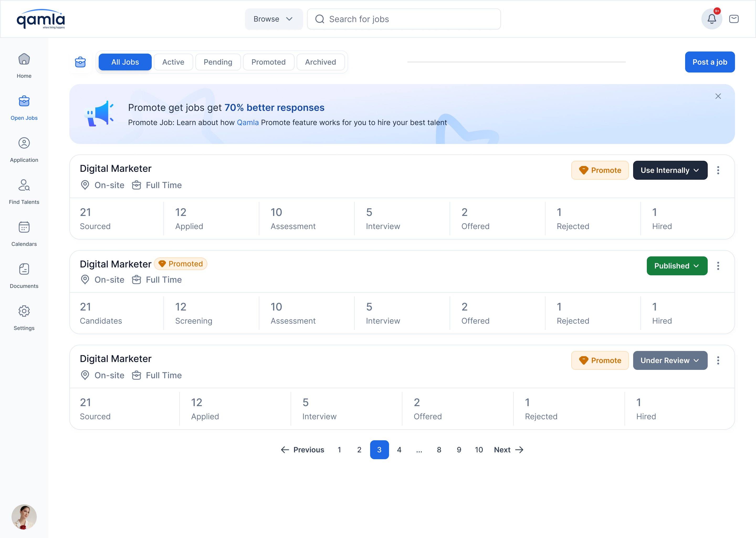The height and width of the screenshot is (538, 756).
Task: Open Settings from the sidebar
Action: pyautogui.click(x=24, y=311)
